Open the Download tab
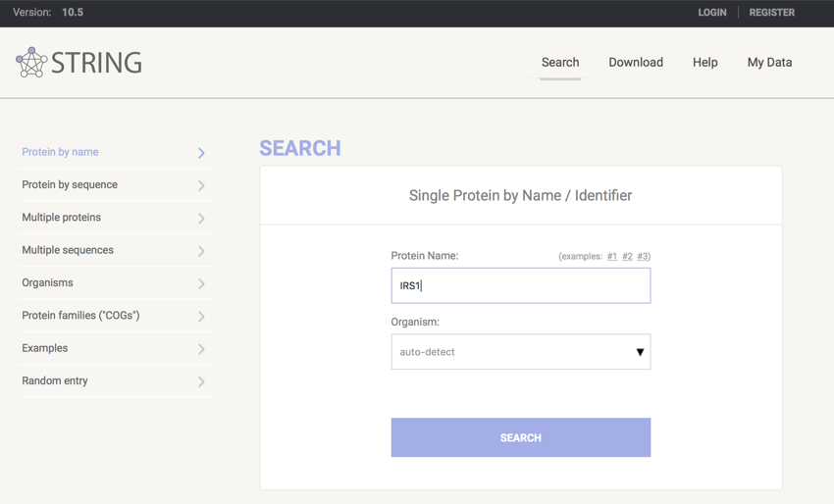 (x=635, y=62)
